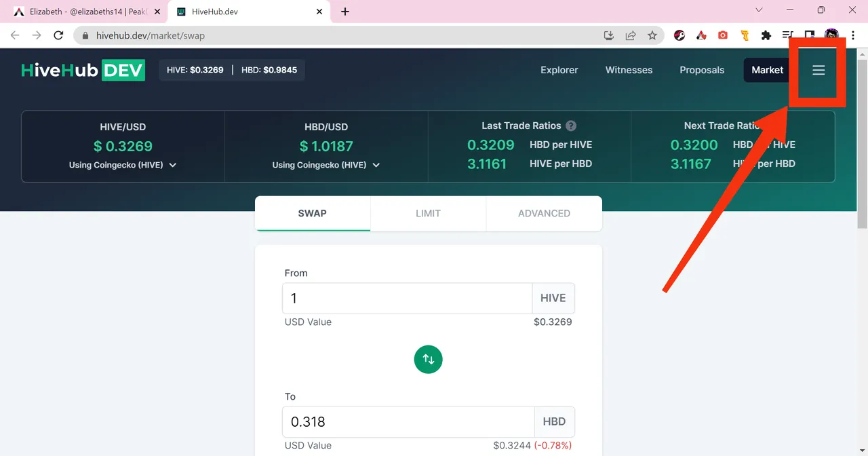Screen dimensions: 868x456
Task: Open a new browser tab
Action: coord(345,12)
